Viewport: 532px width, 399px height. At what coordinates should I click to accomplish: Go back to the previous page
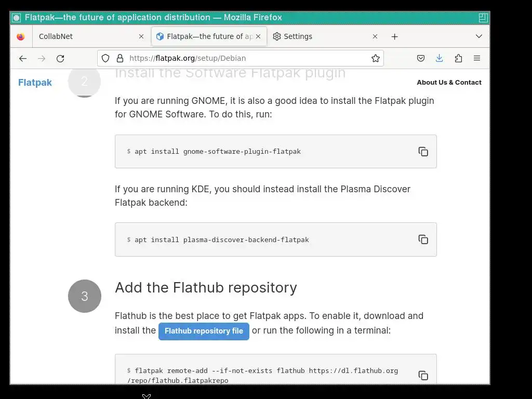(x=23, y=58)
